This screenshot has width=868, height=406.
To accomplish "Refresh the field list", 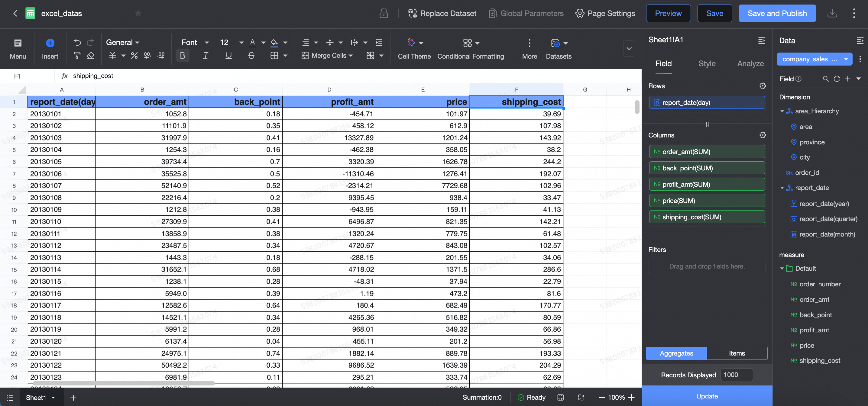I will click(837, 79).
